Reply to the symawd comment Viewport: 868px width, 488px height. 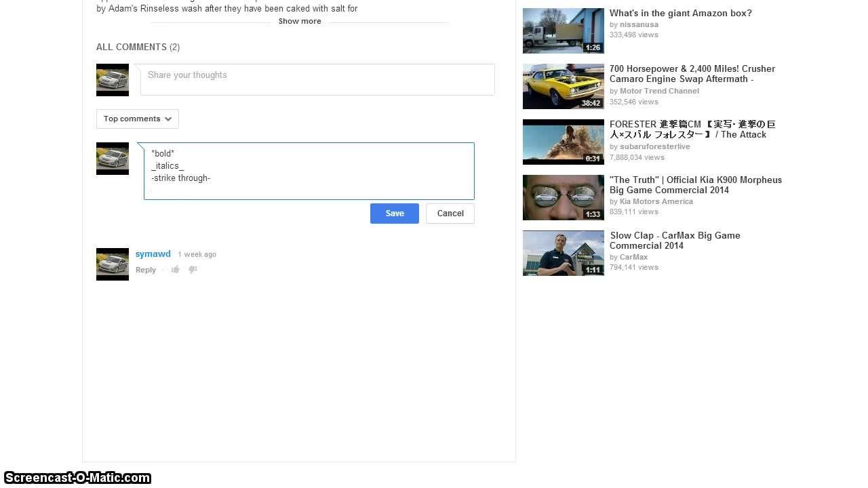pyautogui.click(x=146, y=270)
